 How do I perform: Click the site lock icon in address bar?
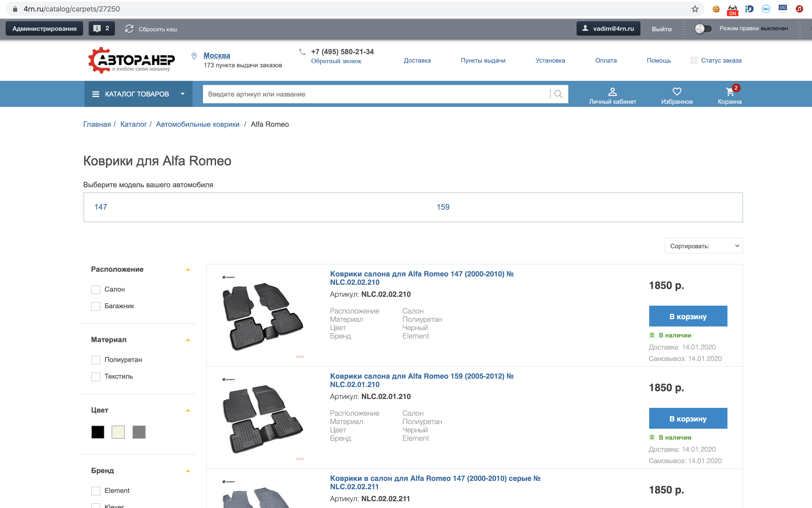click(15, 9)
